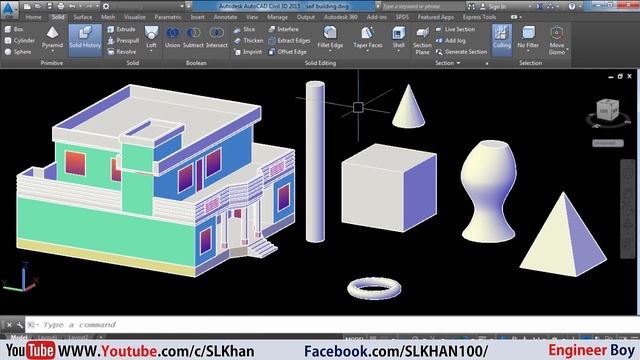Image resolution: width=640 pixels, height=360 pixels.
Task: Select the Imprint tool
Action: [248, 52]
